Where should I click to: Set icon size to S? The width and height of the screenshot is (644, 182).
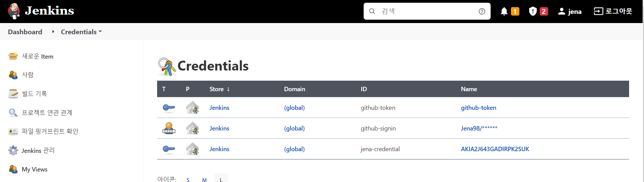coord(188,179)
